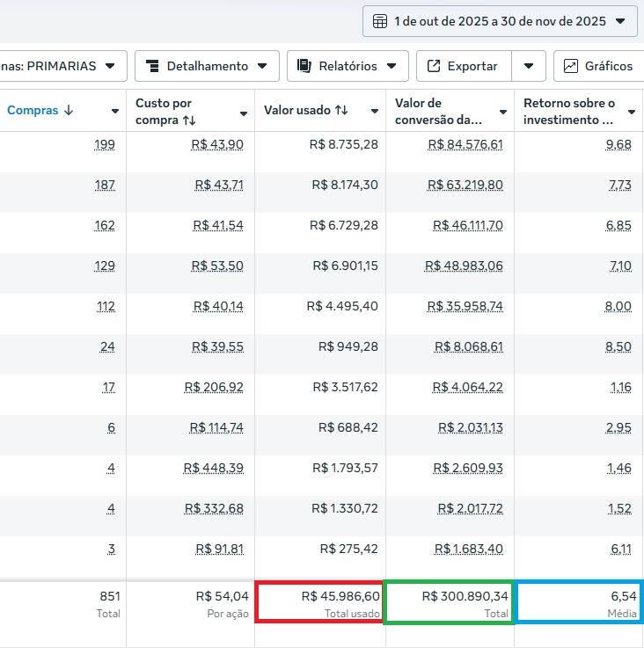Click the sort arrows on Custo por compra
Image resolution: width=644 pixels, height=648 pixels.
tap(189, 120)
